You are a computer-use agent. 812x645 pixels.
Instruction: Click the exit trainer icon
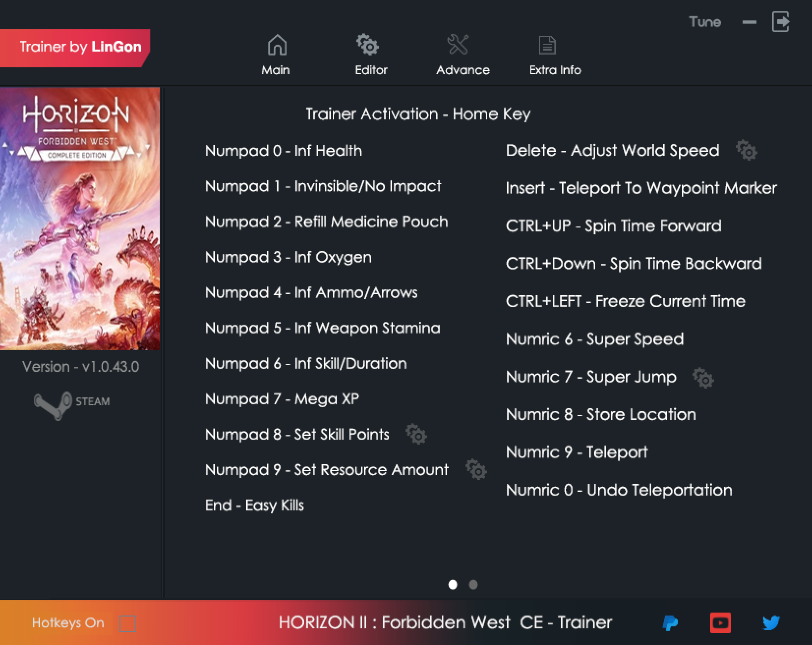(781, 22)
